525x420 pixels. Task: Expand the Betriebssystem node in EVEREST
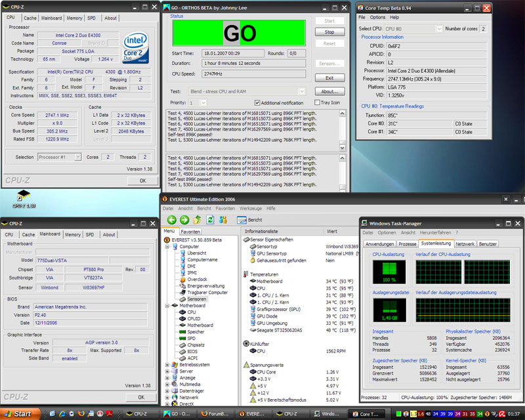click(x=167, y=365)
